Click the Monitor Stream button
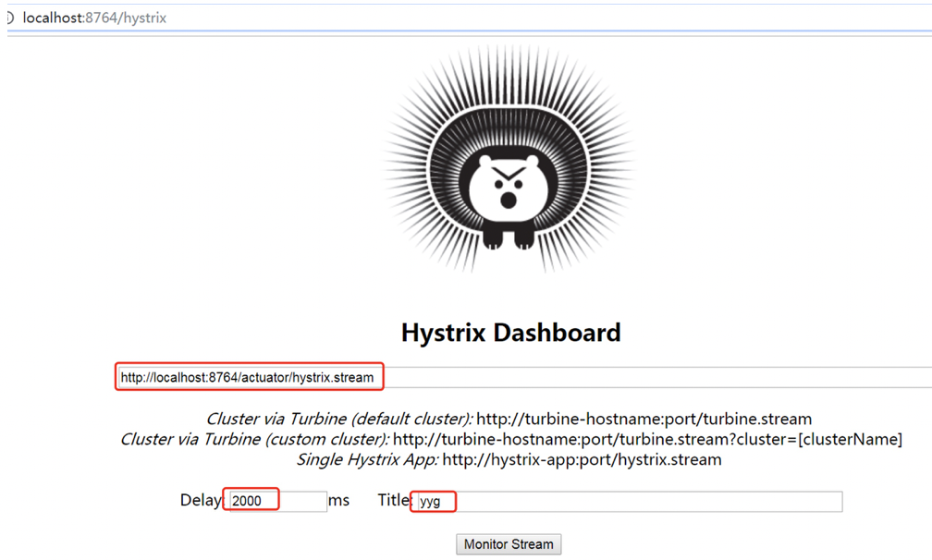932x560 pixels. click(509, 544)
